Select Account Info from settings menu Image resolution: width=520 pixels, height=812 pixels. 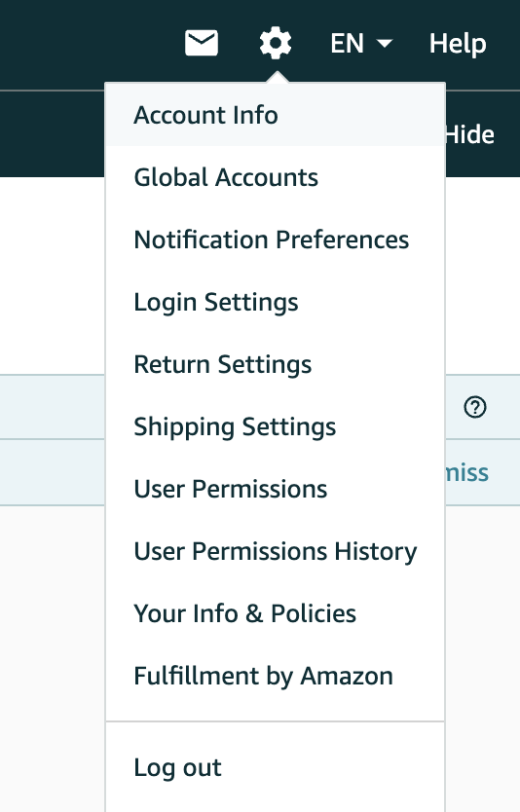(276, 115)
